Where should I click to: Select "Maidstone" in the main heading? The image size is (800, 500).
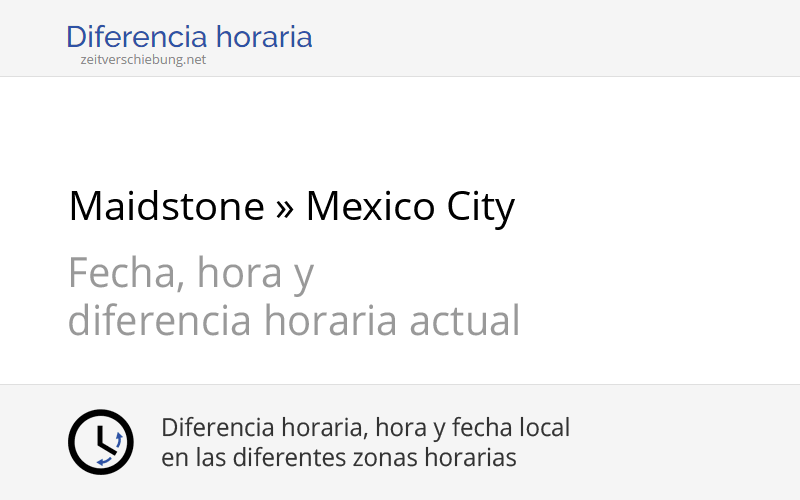(166, 207)
